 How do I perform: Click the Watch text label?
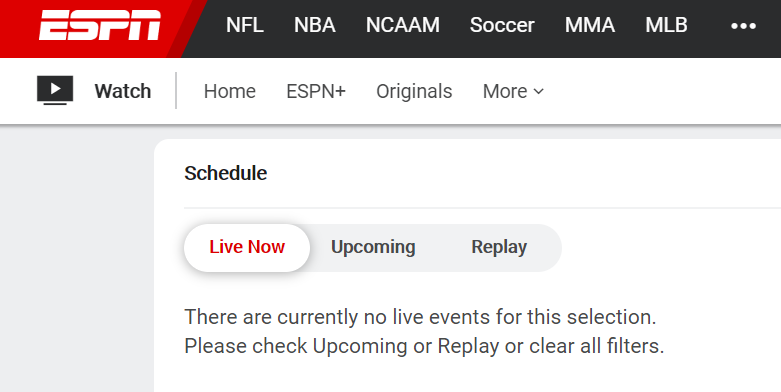123,91
